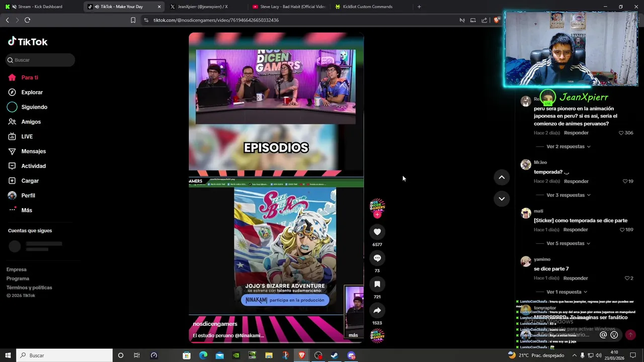The width and height of the screenshot is (644, 362).
Task: Bookmark this page in address bar
Action: [133, 20]
